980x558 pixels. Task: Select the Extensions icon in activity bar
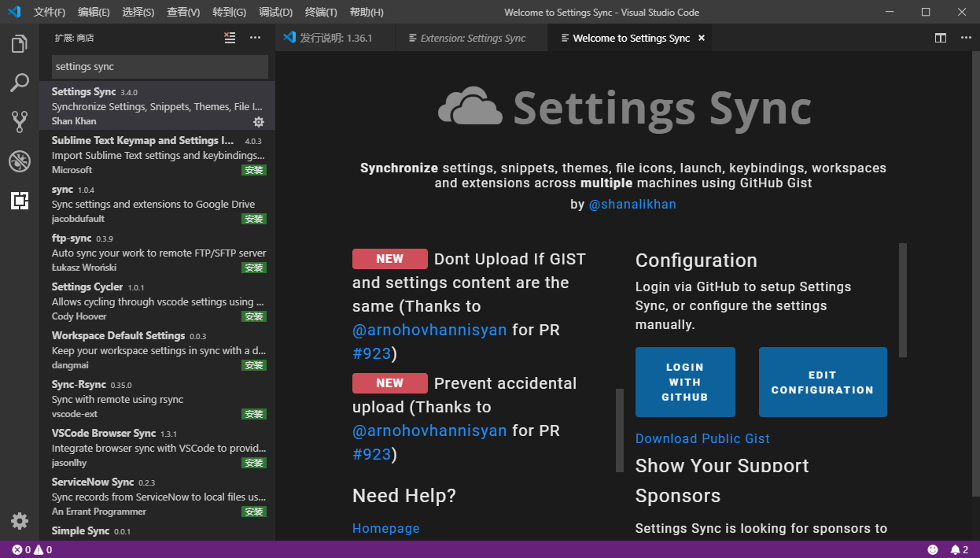[19, 201]
